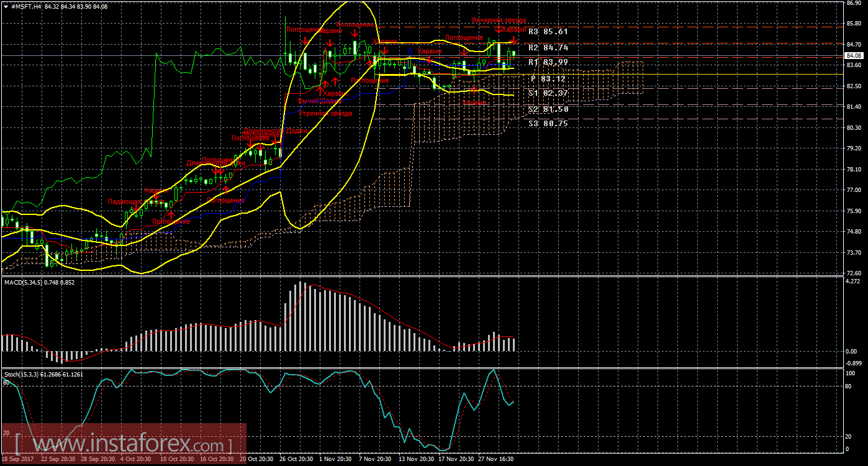Click the red arrow under Вечерняя звезда

coord(499,29)
